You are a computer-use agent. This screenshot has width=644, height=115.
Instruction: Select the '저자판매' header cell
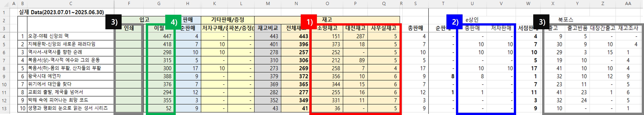click(x=501, y=28)
